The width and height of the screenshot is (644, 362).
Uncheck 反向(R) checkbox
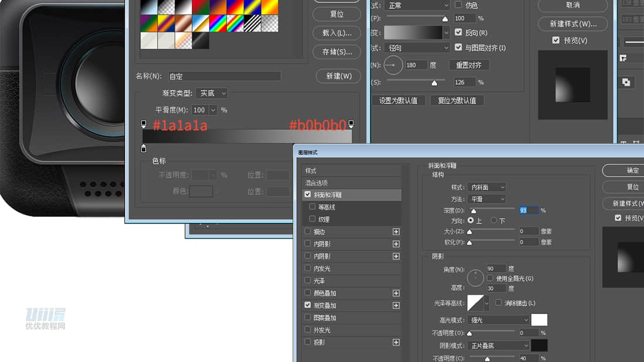[458, 32]
